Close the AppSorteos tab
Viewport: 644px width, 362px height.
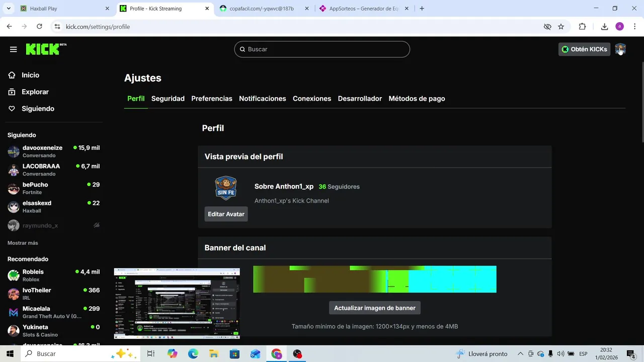[x=407, y=9]
